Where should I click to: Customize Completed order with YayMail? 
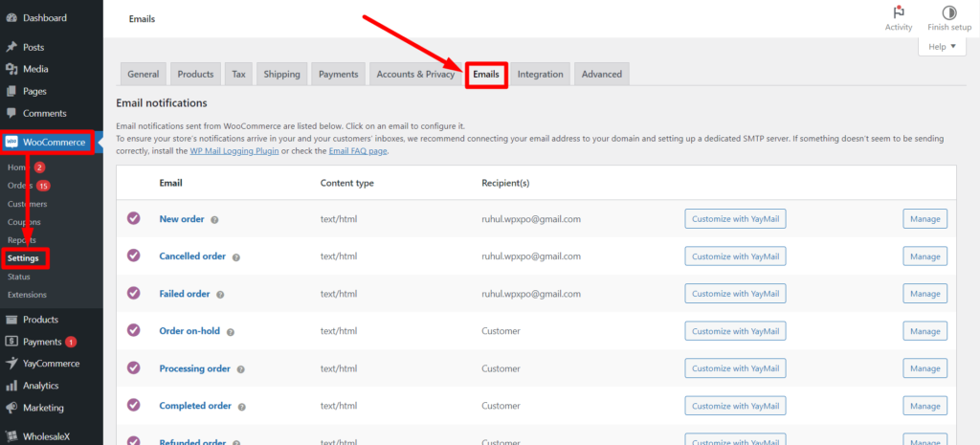coord(736,407)
